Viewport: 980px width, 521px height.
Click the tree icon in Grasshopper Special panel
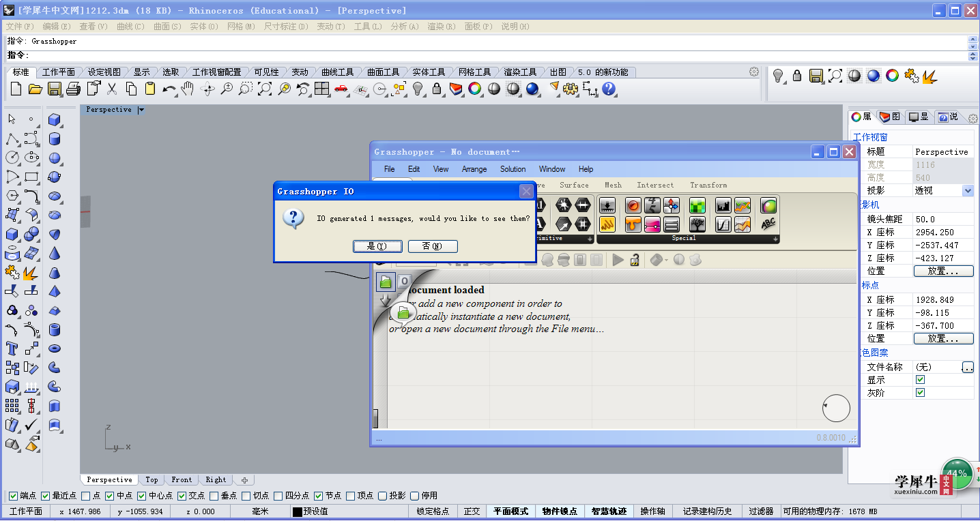697,224
